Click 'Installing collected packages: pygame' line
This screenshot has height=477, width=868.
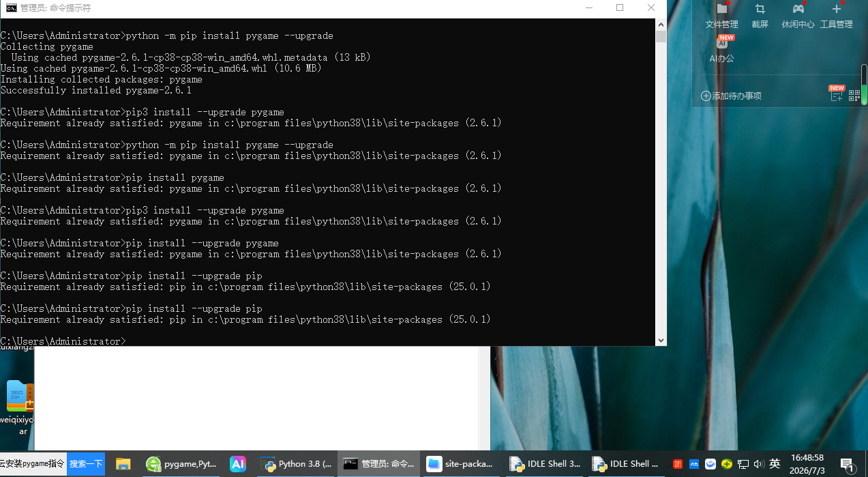(x=102, y=79)
